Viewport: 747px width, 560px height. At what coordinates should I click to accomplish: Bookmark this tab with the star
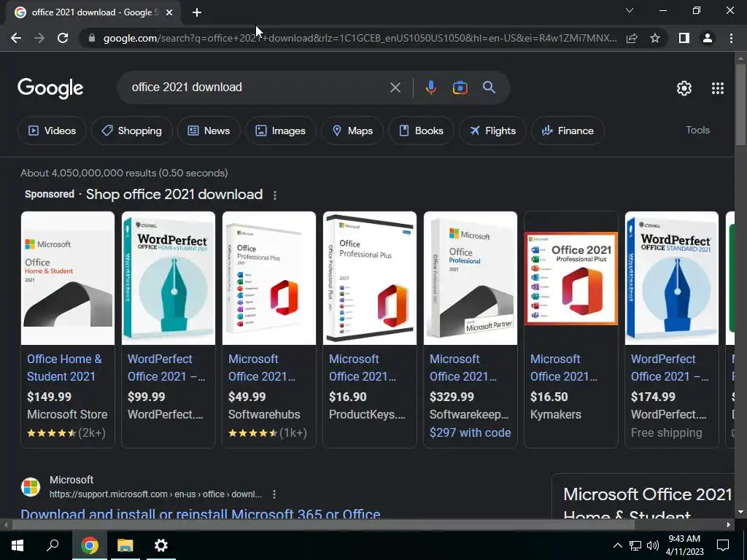click(655, 38)
